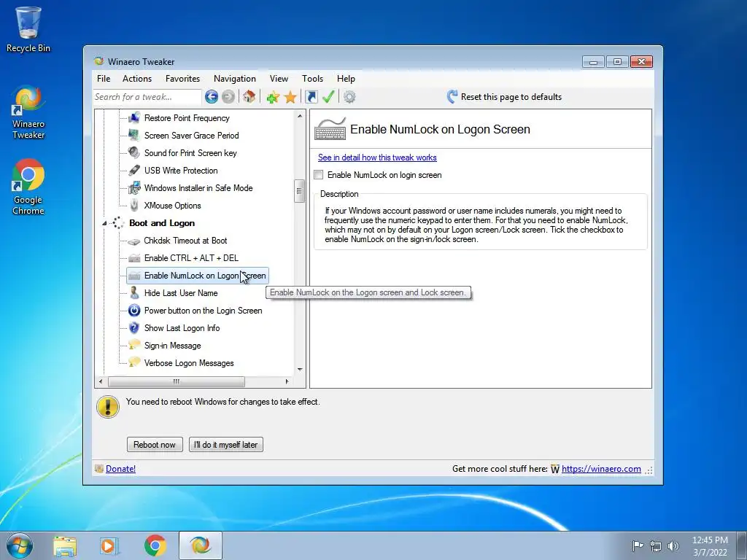Click the taskbar volume speaker icon
This screenshot has height=560, width=747.
[673, 545]
